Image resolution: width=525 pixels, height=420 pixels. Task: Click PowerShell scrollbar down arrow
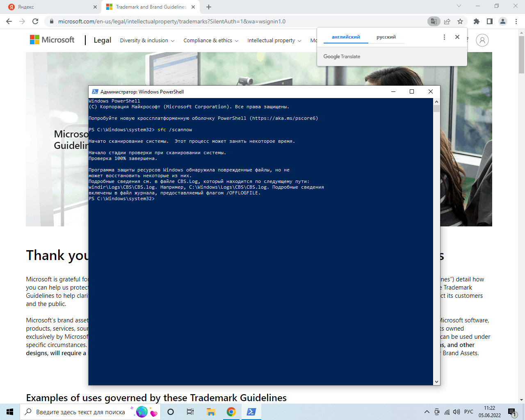(x=436, y=381)
